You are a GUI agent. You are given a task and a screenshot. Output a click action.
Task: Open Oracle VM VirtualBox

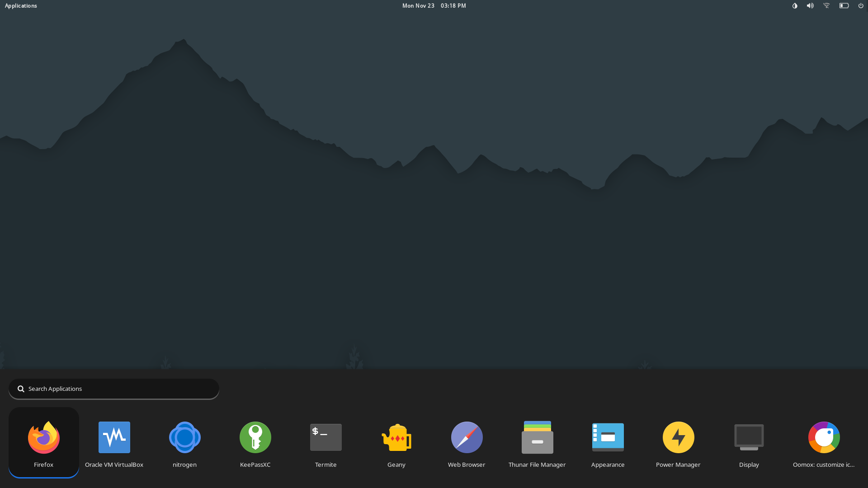click(114, 437)
